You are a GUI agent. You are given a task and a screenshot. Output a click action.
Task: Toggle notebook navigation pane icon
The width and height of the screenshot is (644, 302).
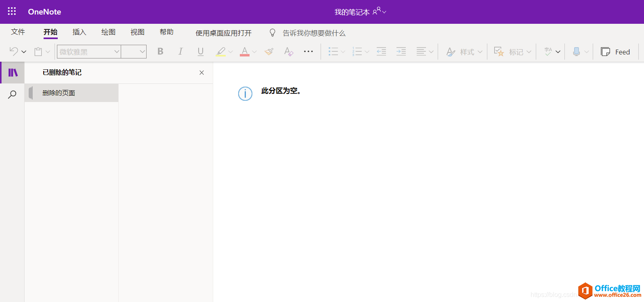pyautogui.click(x=13, y=73)
